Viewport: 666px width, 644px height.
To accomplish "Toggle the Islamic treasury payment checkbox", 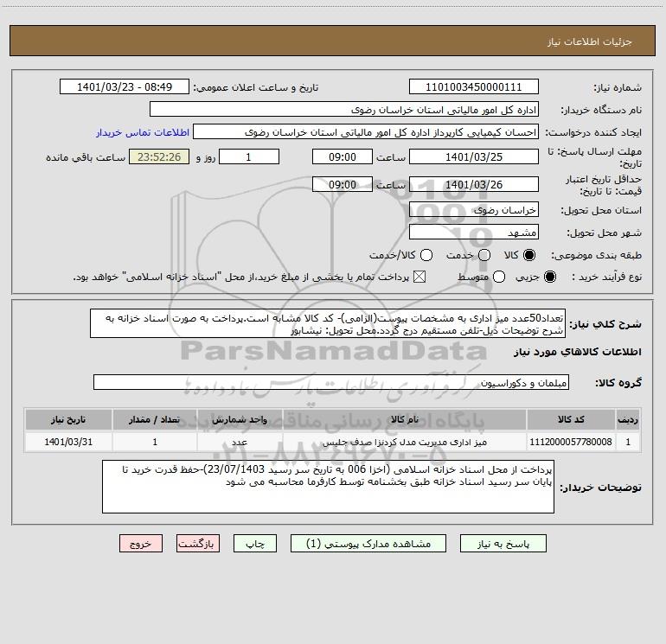I will [419, 277].
